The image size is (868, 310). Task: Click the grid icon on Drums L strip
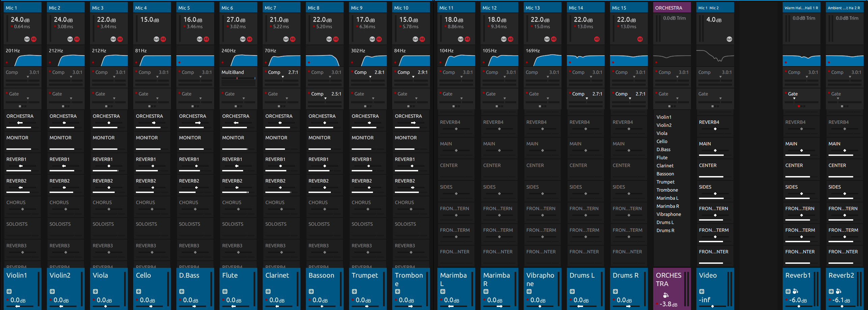tap(572, 291)
